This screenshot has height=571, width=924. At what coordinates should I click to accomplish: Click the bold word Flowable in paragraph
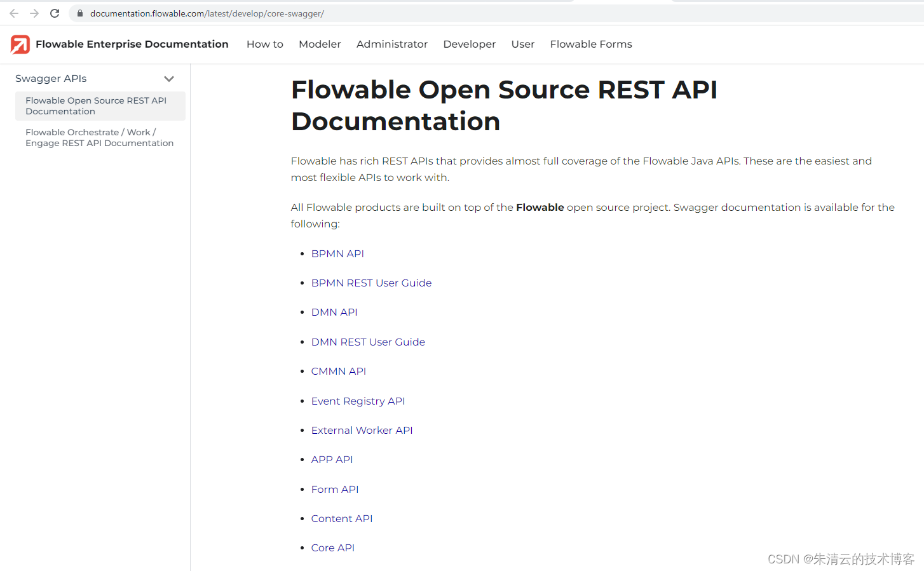540,207
